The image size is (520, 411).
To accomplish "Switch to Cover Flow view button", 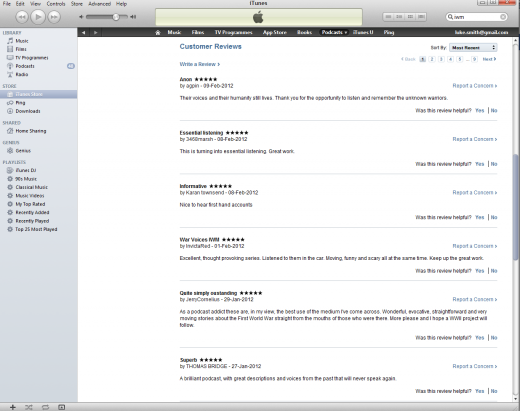I will [421, 17].
